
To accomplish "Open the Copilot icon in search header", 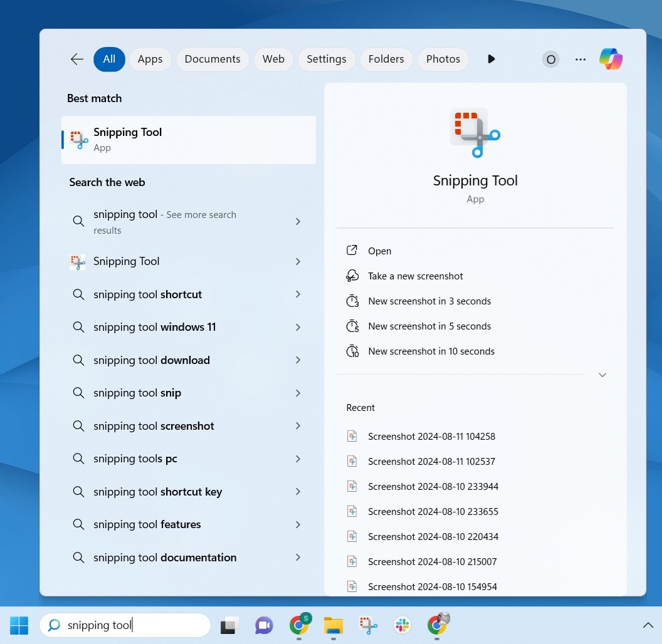I will tap(611, 59).
